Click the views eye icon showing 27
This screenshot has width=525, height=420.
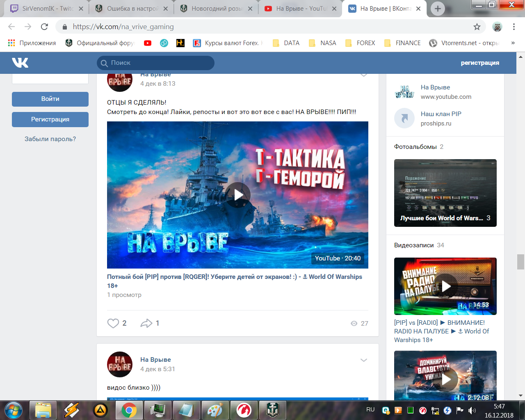click(x=354, y=324)
